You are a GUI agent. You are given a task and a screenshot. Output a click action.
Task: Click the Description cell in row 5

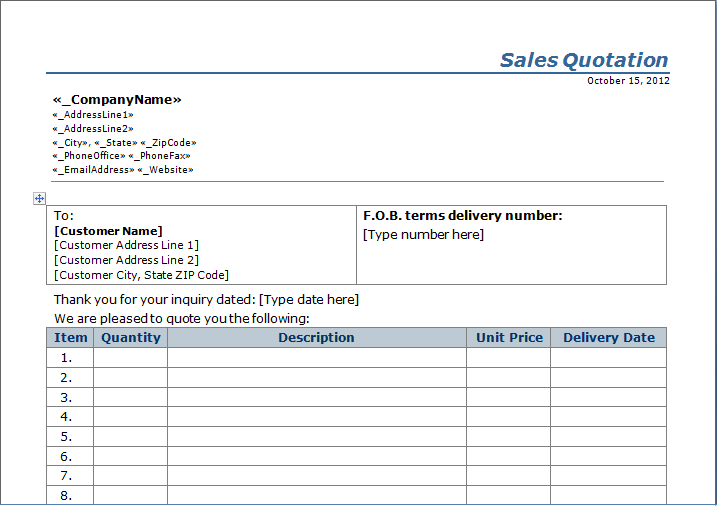coord(316,437)
